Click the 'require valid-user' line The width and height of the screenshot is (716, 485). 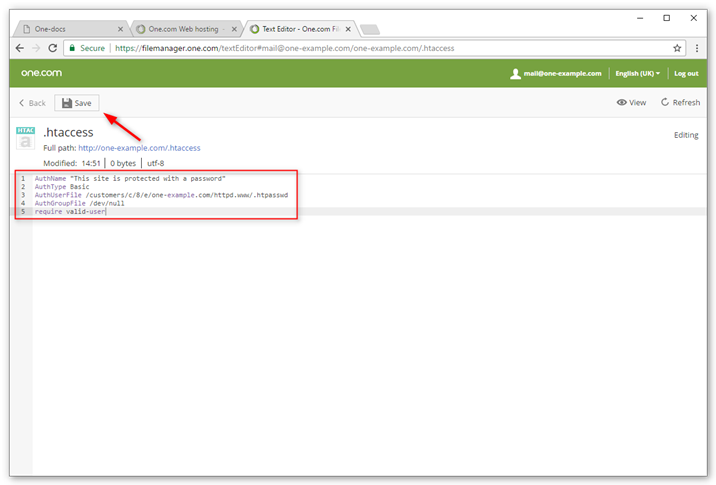[70, 211]
